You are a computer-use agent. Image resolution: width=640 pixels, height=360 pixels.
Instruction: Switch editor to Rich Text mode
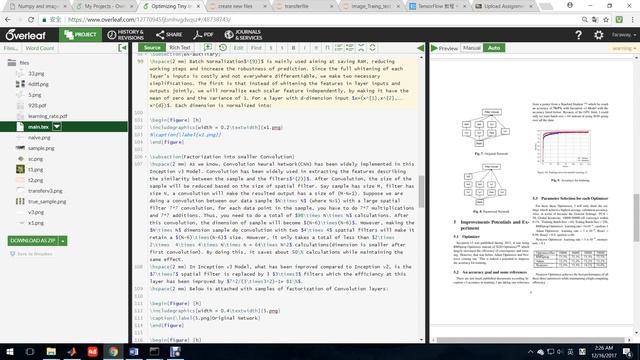click(180, 48)
